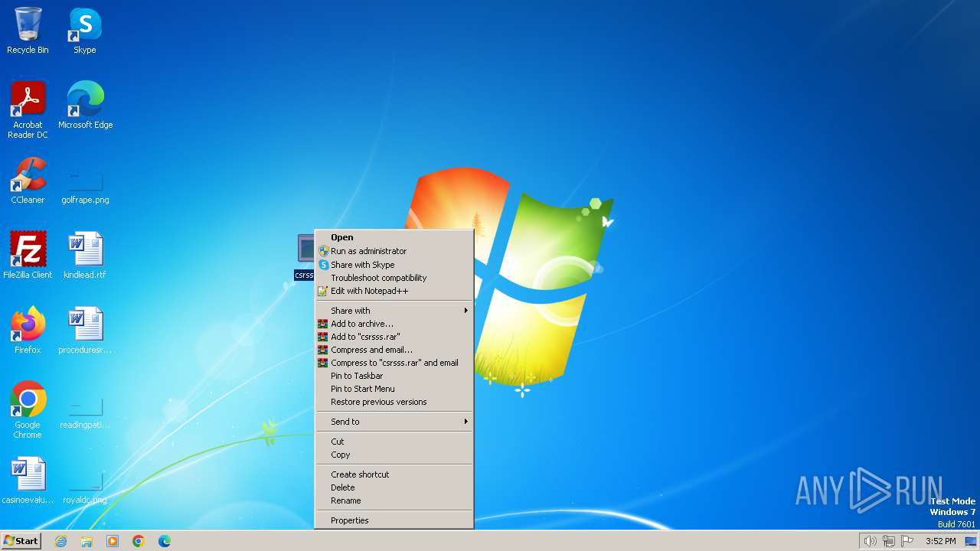The height and width of the screenshot is (551, 980).
Task: Choose Rename in context menu
Action: pyautogui.click(x=394, y=500)
